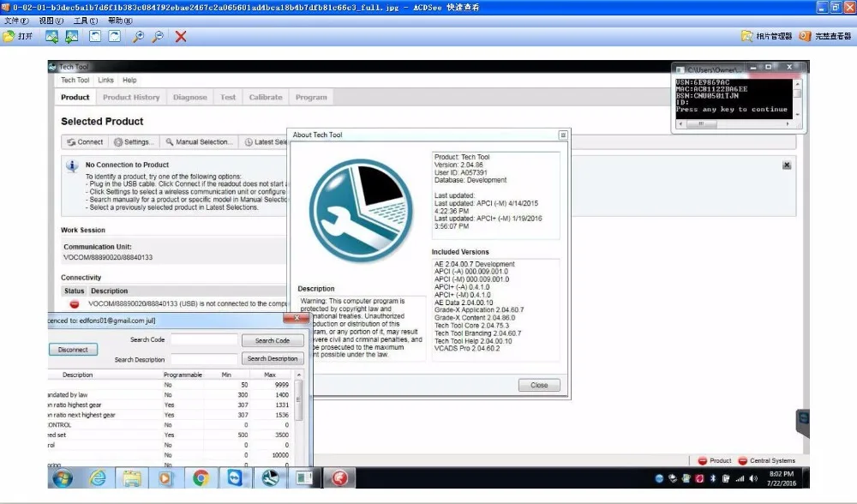Zoom out using magnifier minus icon

tap(158, 36)
